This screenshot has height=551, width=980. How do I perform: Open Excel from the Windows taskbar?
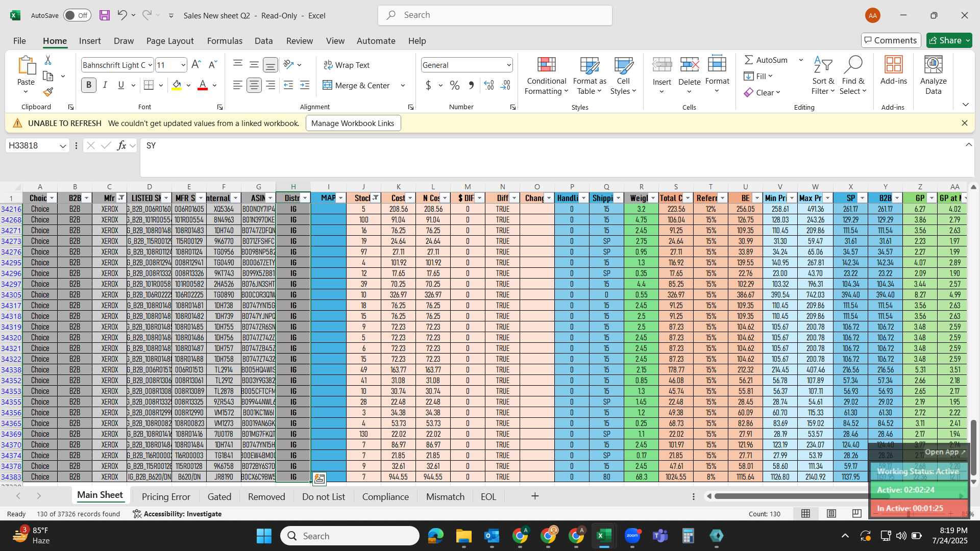click(x=604, y=536)
